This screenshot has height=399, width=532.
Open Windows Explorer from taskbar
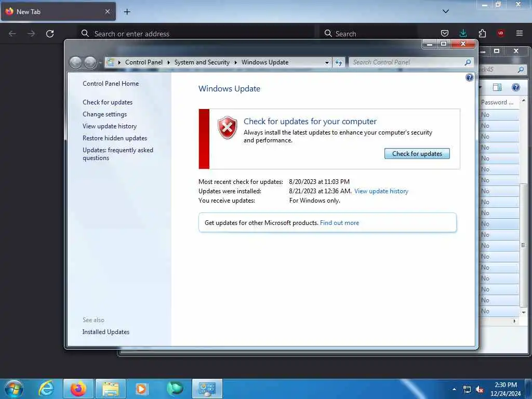(111, 389)
